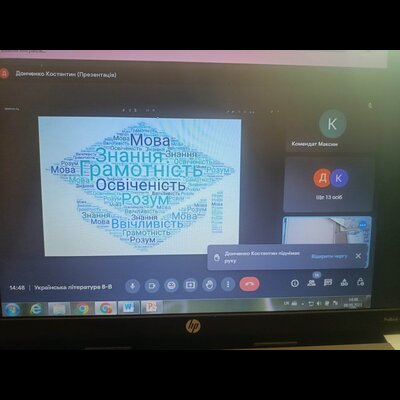This screenshot has height=400, width=400.
Task: Open the more options three-dot menu
Action: [x=228, y=284]
